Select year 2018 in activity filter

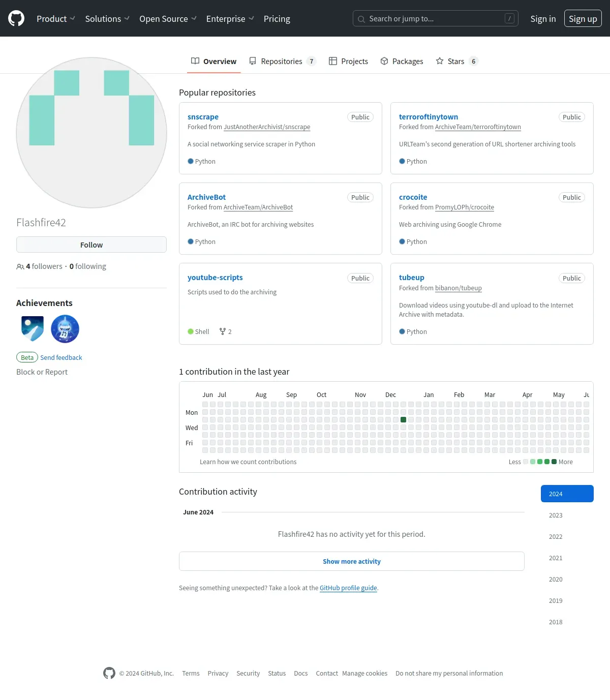567,622
